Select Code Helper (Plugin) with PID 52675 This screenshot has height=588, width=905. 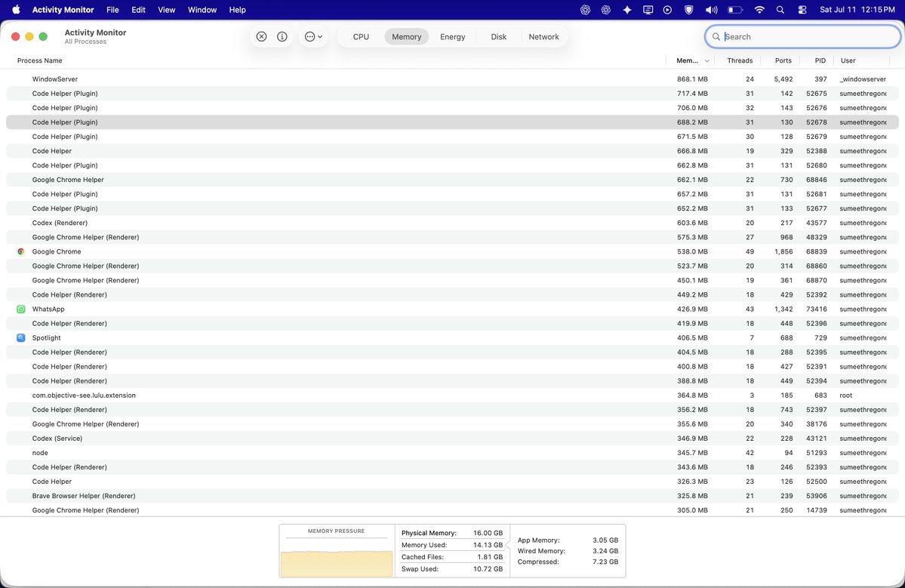452,94
